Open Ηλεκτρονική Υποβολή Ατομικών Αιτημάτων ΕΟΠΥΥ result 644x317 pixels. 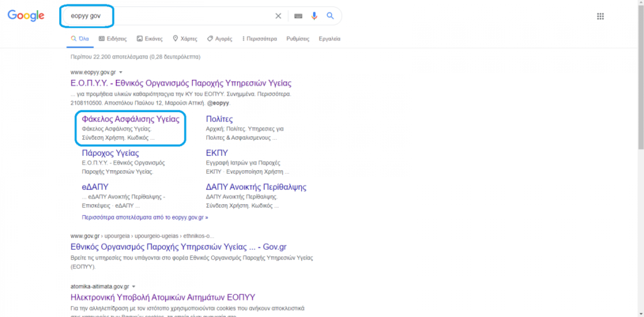tap(163, 297)
